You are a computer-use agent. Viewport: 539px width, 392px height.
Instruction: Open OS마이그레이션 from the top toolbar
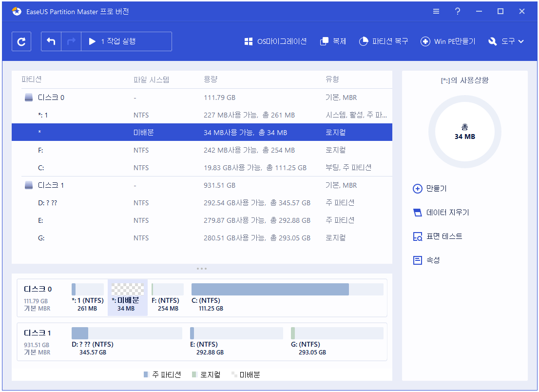point(275,41)
